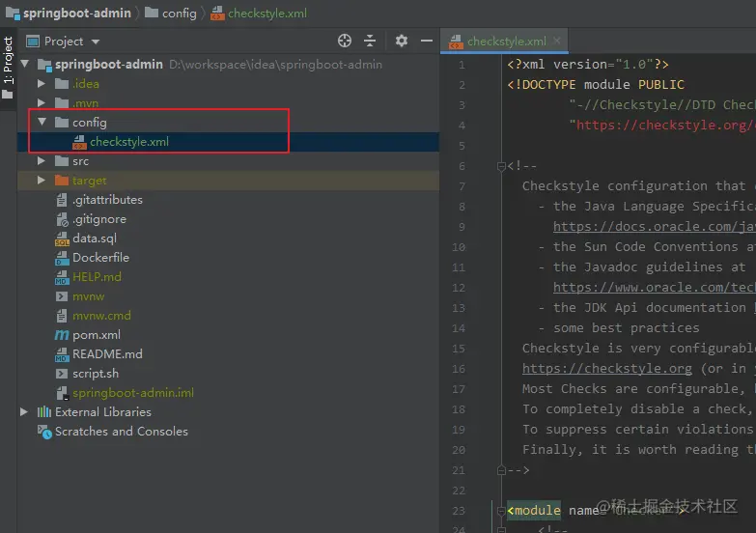Viewport: 756px width, 533px height.
Task: Click the HELP.md markdown file icon
Action: tap(62, 277)
